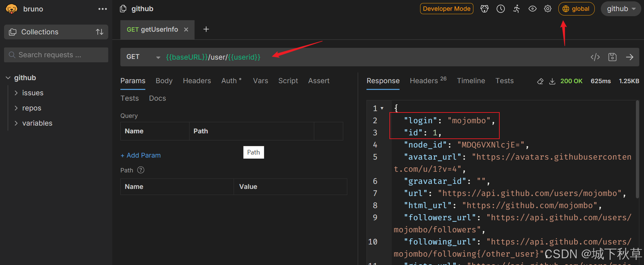Click the 625ms response time
The width and height of the screenshot is (644, 265).
(x=601, y=81)
